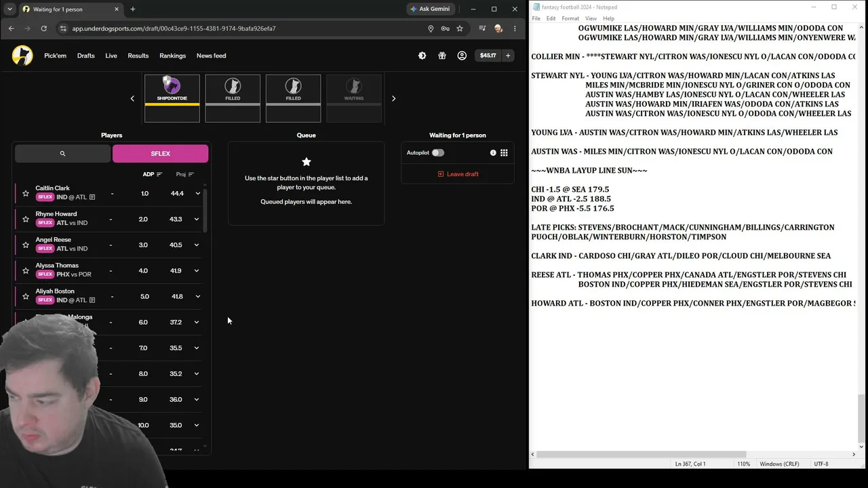The width and height of the screenshot is (868, 488).
Task: Reload the Underdog page
Action: [44, 28]
